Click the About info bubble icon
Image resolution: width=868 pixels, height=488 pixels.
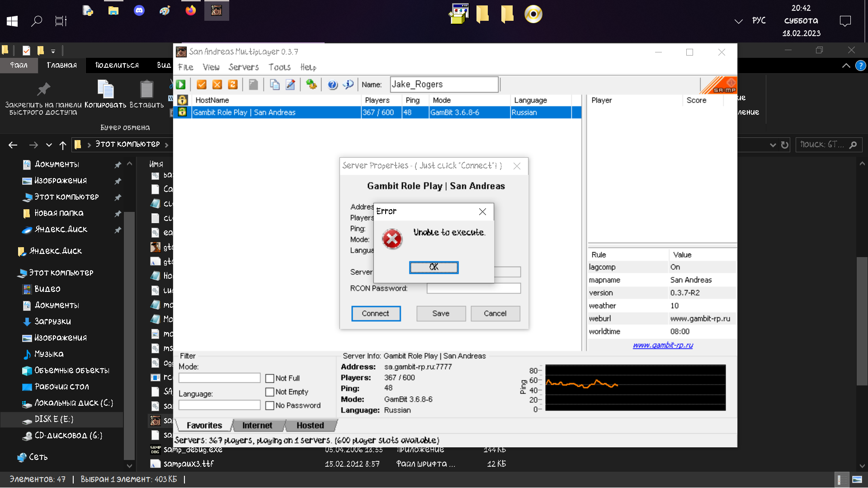348,84
